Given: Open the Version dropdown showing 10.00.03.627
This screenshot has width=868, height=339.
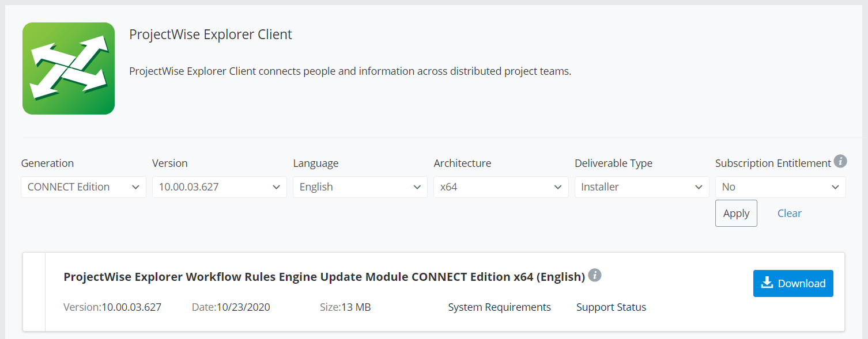Looking at the screenshot, I should point(220,187).
